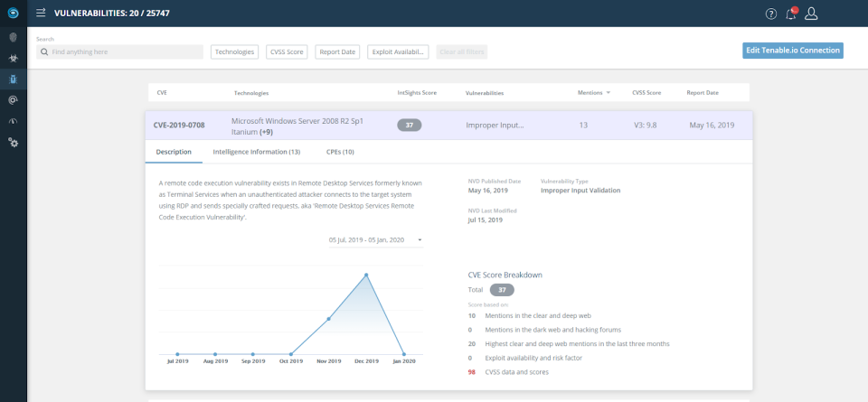Click the Oct 2019 chart point
Image resolution: width=868 pixels, height=402 pixels.
(290, 354)
